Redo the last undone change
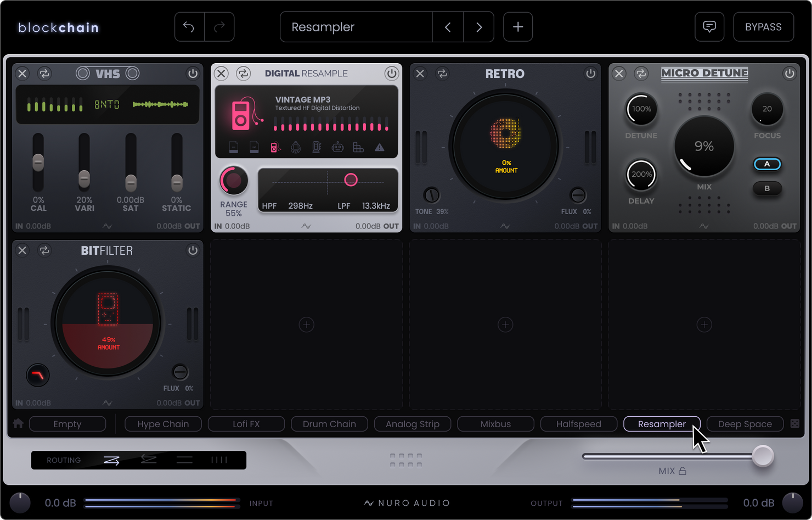The height and width of the screenshot is (520, 812). point(219,27)
